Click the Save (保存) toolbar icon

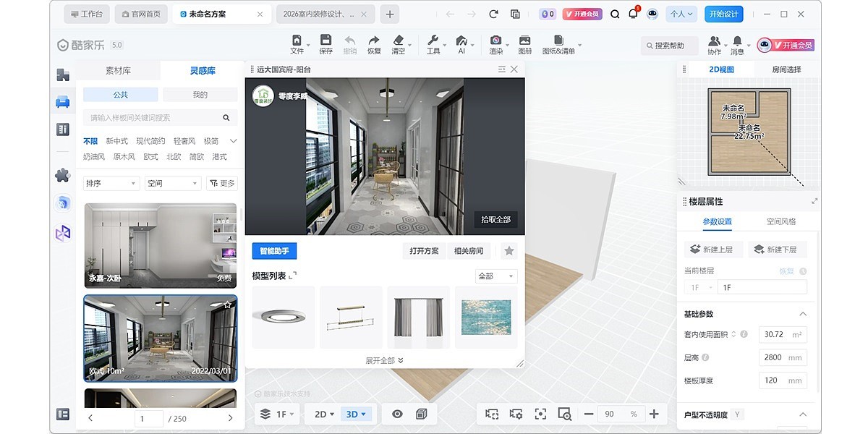tap(325, 44)
